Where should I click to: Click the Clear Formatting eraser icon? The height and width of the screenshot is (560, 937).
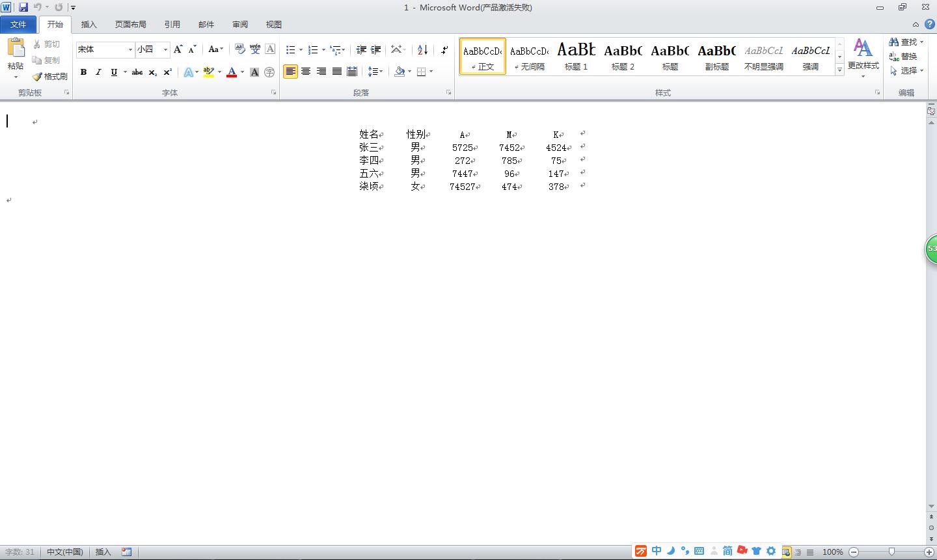[239, 49]
